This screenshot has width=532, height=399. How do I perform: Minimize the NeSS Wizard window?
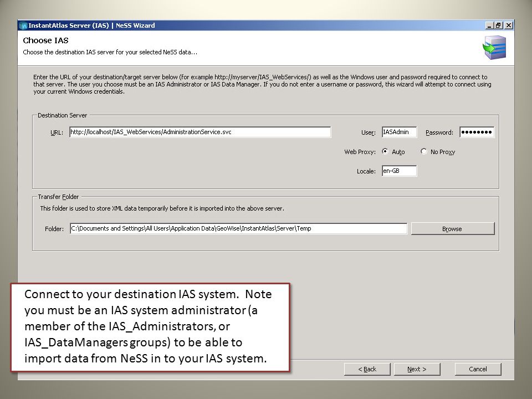pyautogui.click(x=489, y=25)
